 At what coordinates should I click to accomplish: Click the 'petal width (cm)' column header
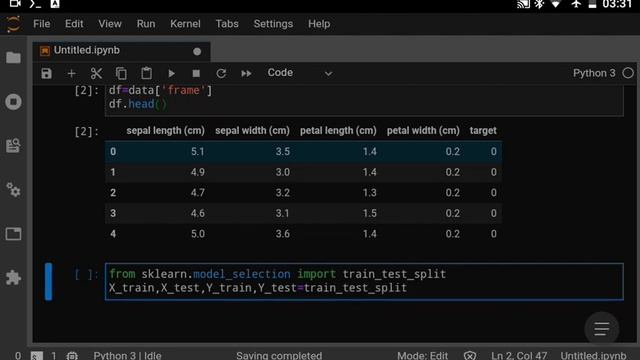[x=423, y=131]
